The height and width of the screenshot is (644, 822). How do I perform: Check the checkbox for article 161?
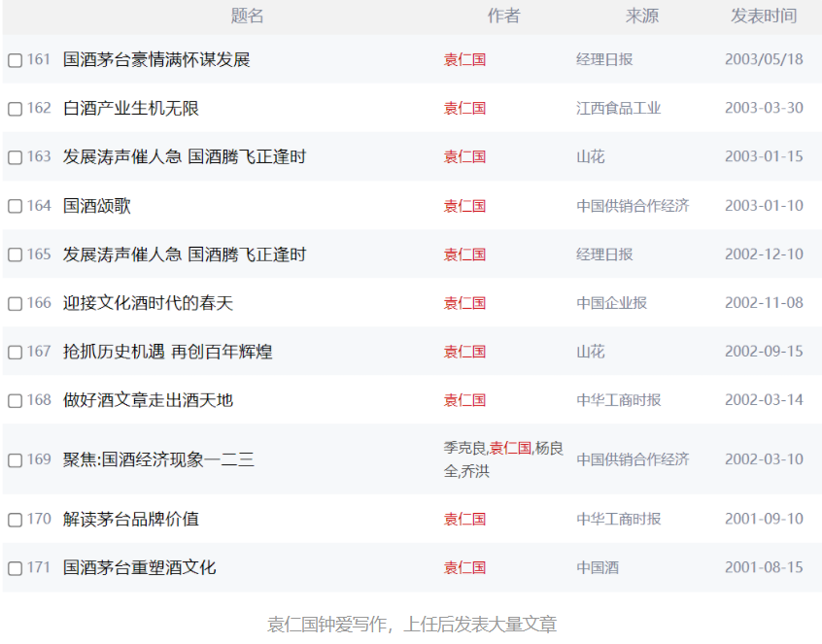point(14,59)
